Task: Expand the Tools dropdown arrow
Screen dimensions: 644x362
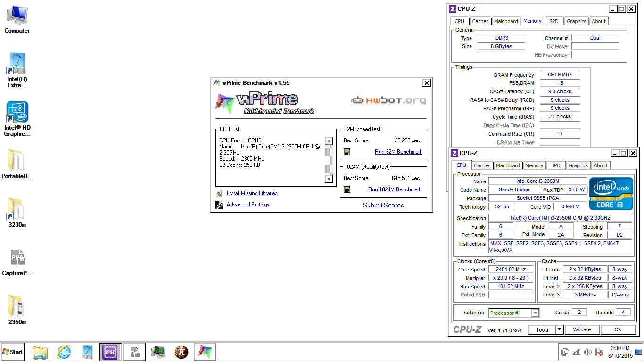Action: (559, 330)
